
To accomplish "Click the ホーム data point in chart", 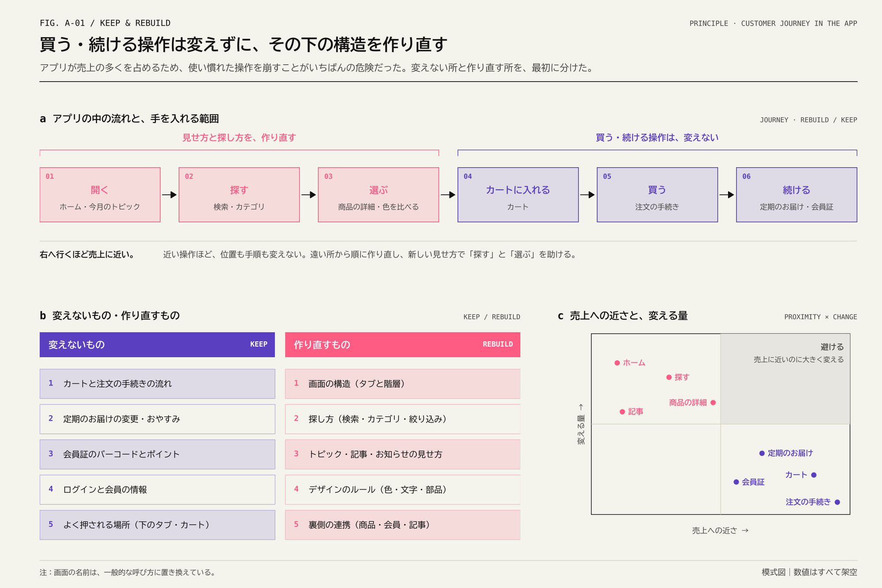I will [x=617, y=363].
